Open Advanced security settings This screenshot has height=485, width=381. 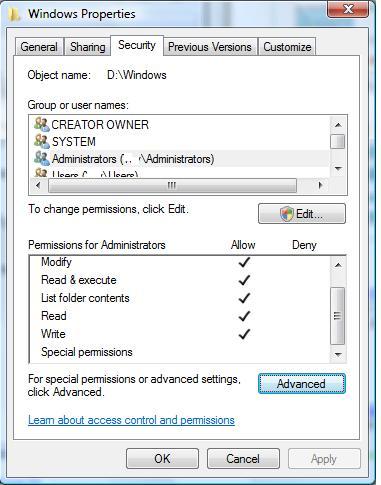(x=302, y=384)
